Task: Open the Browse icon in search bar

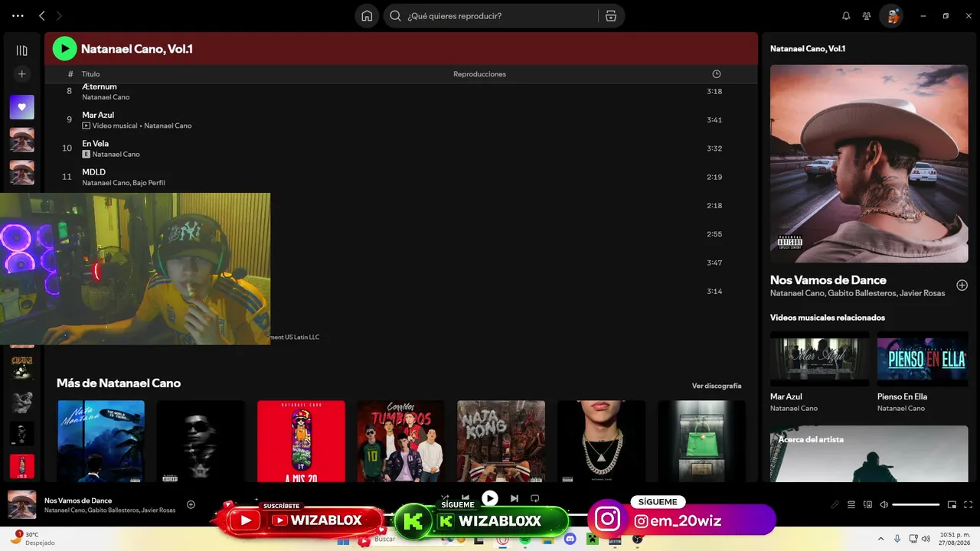Action: point(610,16)
